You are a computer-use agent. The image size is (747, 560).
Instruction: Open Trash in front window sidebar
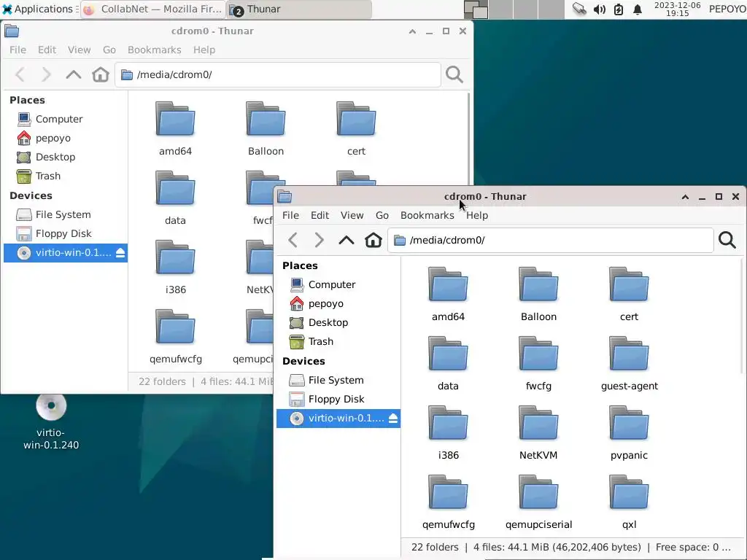click(321, 341)
